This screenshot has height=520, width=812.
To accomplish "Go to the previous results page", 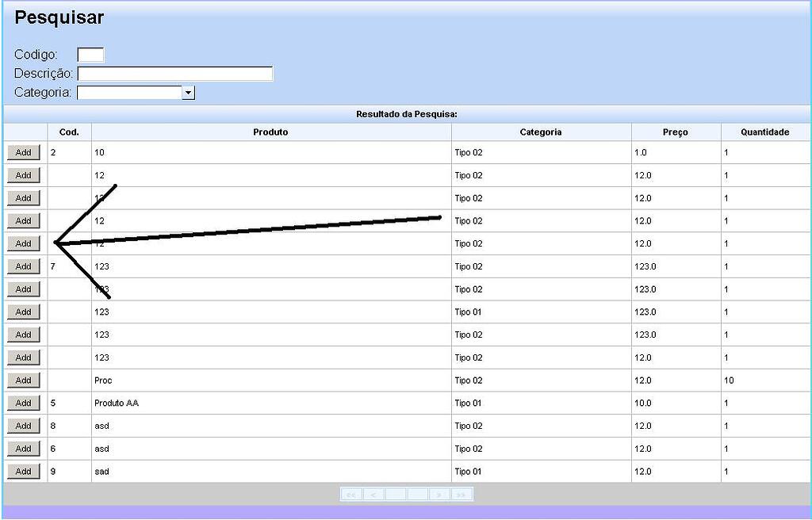I will tap(373, 495).
